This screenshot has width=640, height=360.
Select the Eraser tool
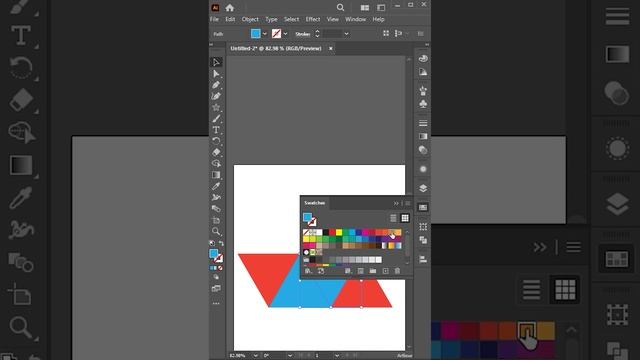coord(216,152)
